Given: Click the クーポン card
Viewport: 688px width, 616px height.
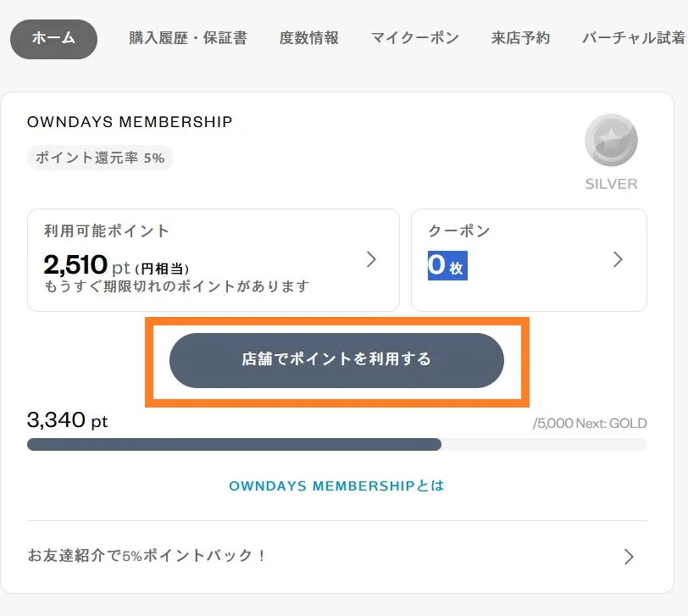Looking at the screenshot, I should [529, 260].
